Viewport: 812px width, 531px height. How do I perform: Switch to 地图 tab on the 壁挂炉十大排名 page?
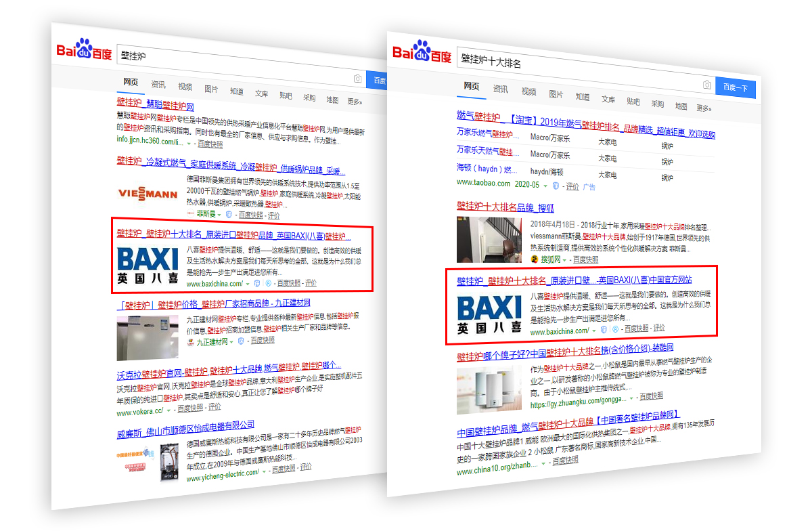tap(681, 106)
